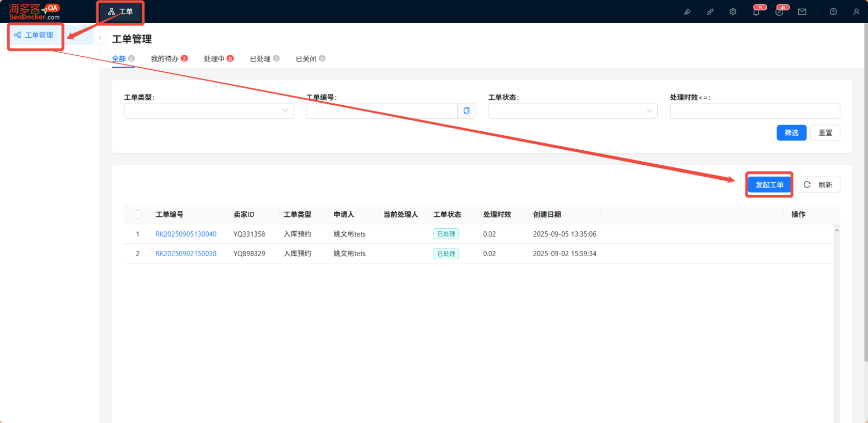Click the highlighter icon in top bar
The image size is (868, 423).
pos(687,12)
